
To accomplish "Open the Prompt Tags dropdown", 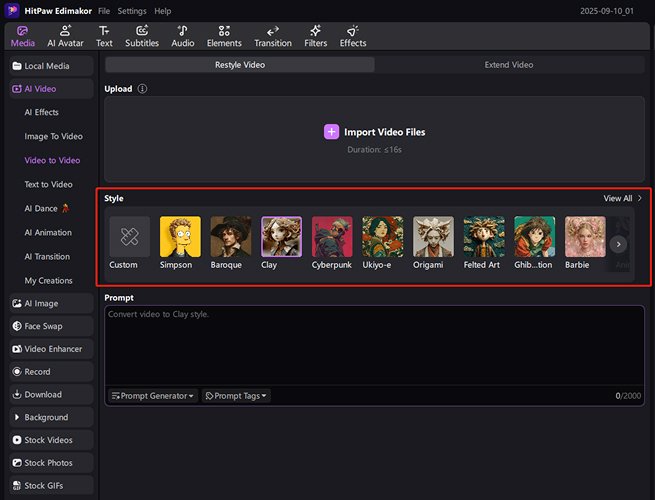I will pyautogui.click(x=236, y=396).
